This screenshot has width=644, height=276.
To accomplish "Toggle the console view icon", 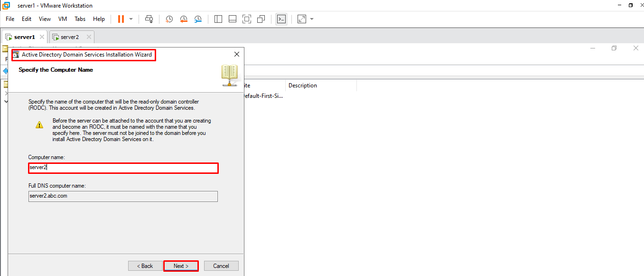I will click(x=281, y=19).
